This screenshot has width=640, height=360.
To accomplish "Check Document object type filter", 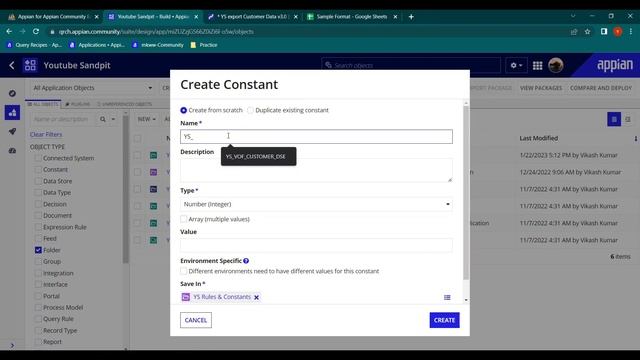I will (38, 216).
